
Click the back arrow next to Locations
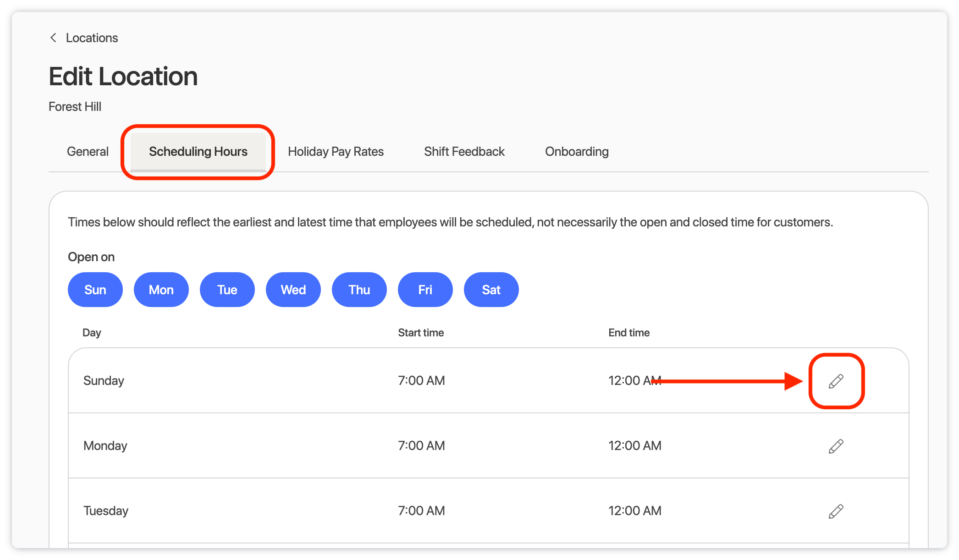coord(53,38)
